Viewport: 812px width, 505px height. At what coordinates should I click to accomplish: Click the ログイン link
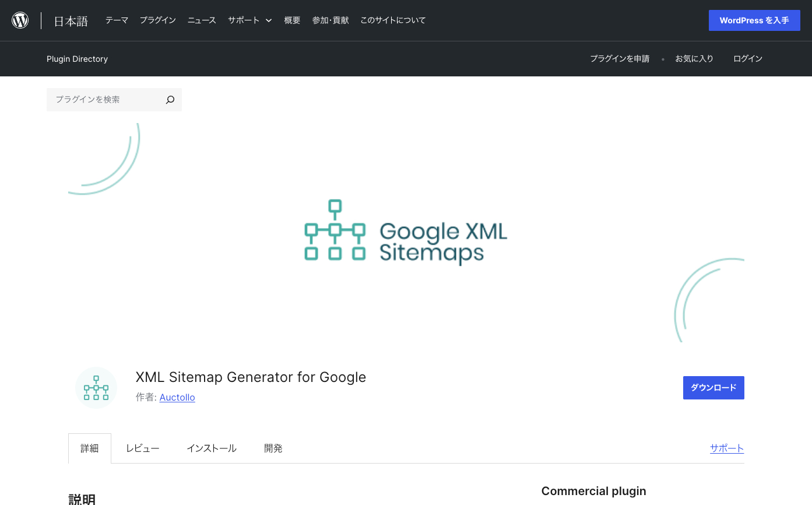click(748, 59)
